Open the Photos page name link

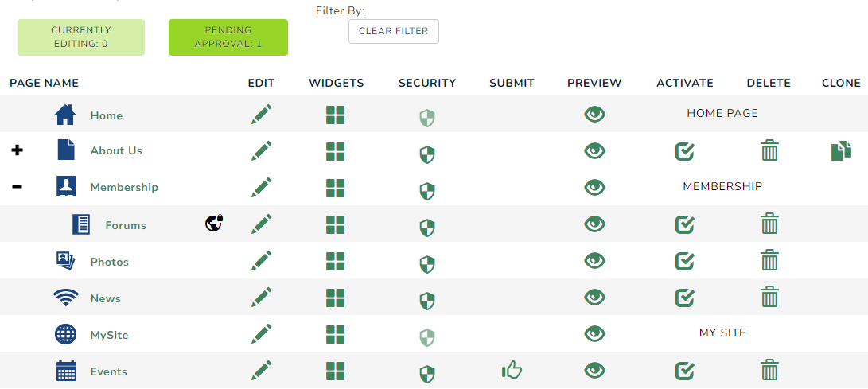pyautogui.click(x=110, y=262)
